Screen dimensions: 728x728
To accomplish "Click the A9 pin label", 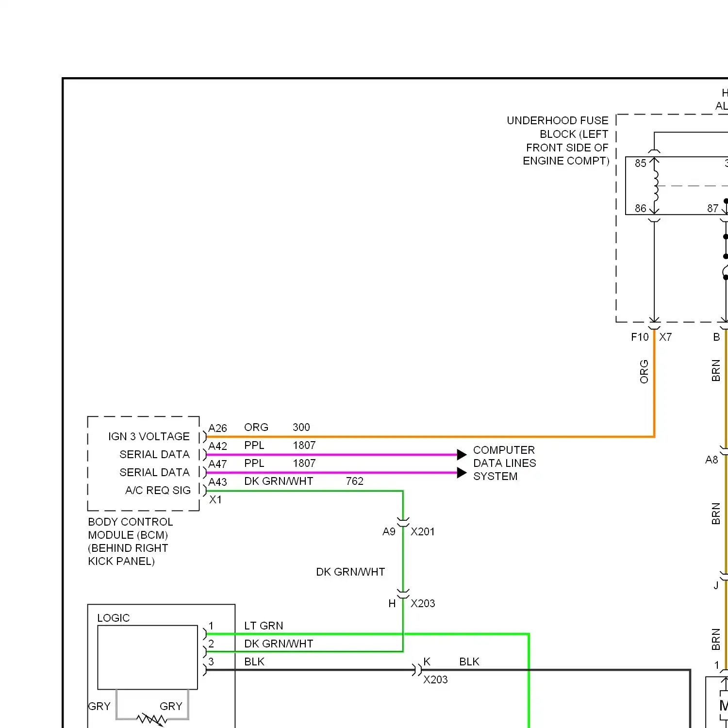I will click(x=389, y=532).
